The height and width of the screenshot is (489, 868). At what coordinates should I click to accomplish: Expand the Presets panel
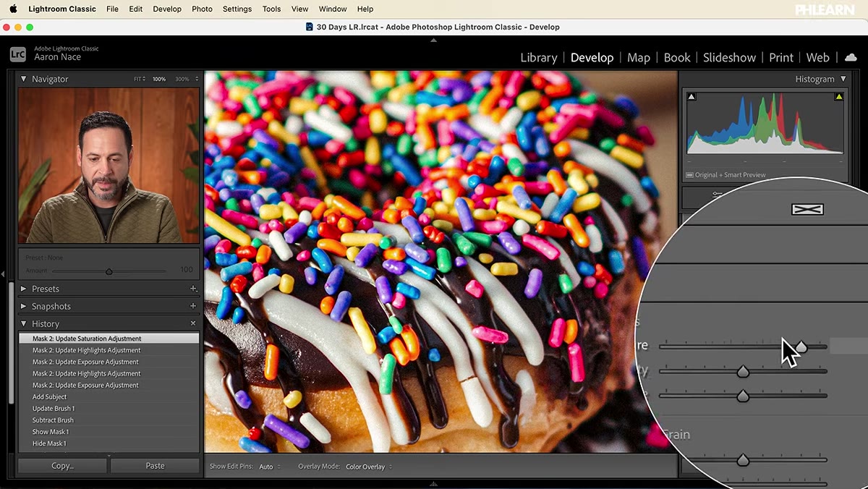tap(23, 289)
